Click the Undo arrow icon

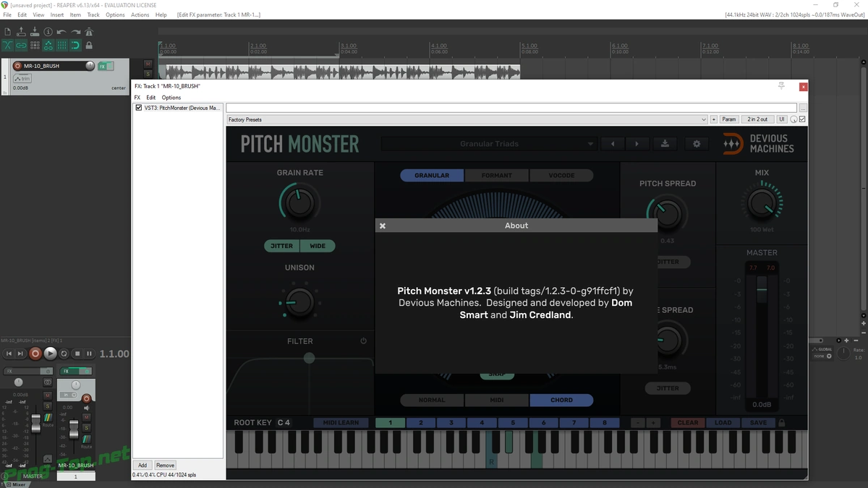coord(62,32)
